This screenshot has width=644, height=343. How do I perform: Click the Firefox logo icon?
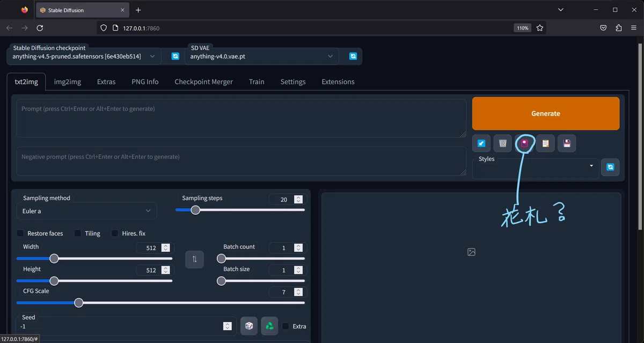pos(24,10)
